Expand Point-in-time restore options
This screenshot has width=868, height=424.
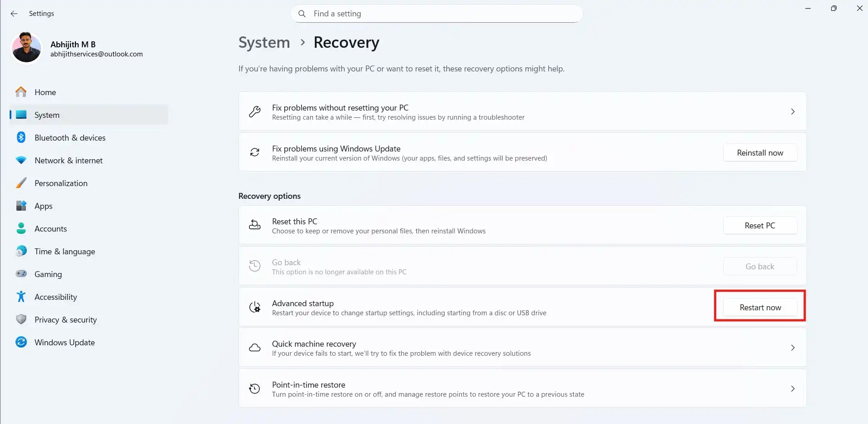(793, 389)
